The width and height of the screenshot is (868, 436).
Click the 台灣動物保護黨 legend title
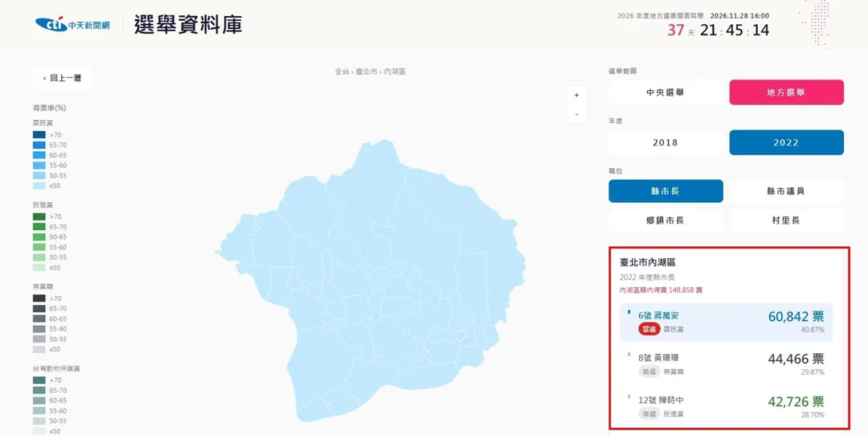tap(56, 368)
